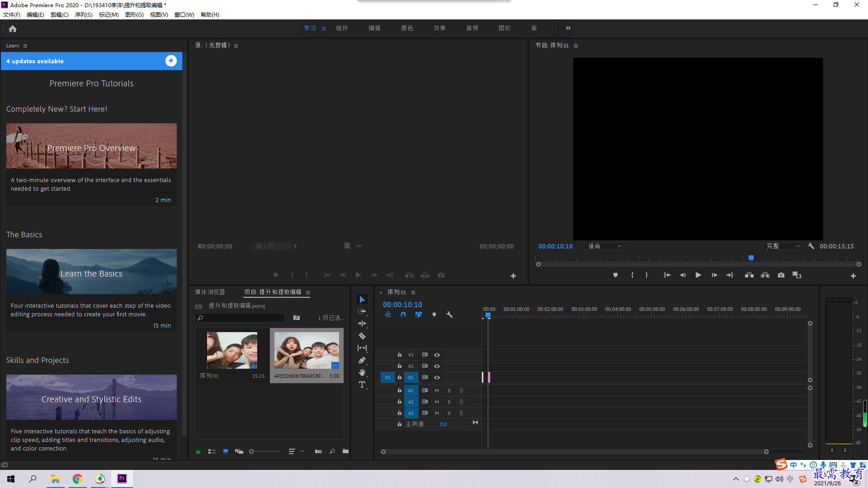The width and height of the screenshot is (868, 488).
Task: Open Program monitor wrench settings
Action: pos(811,246)
